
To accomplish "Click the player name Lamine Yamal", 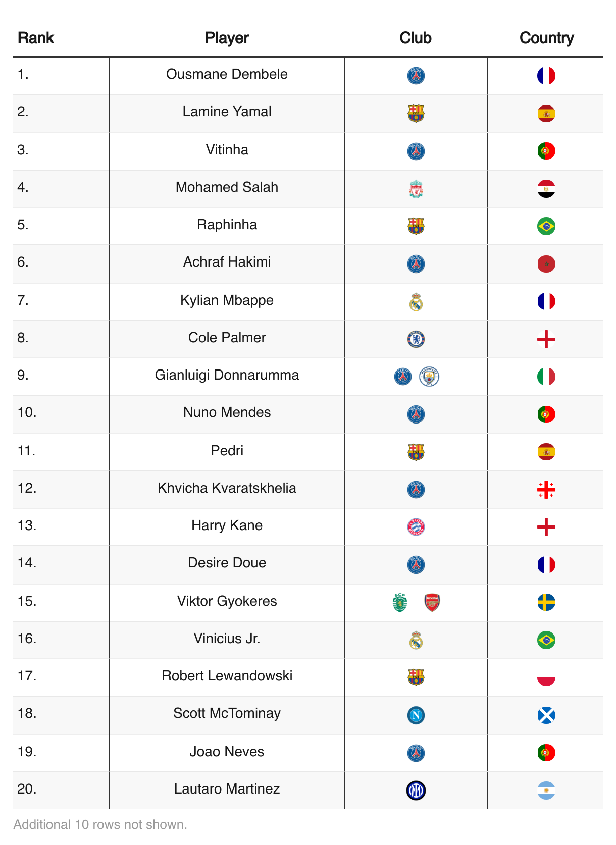I will click(227, 112).
